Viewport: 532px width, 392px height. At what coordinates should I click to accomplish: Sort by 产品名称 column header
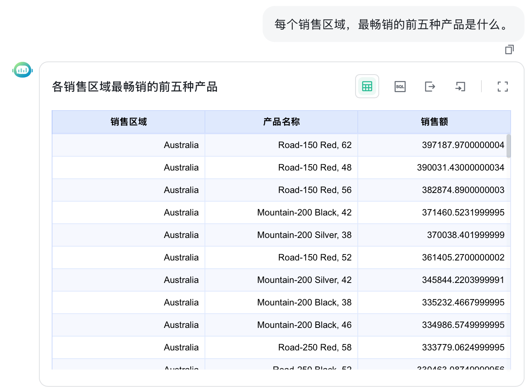281,122
